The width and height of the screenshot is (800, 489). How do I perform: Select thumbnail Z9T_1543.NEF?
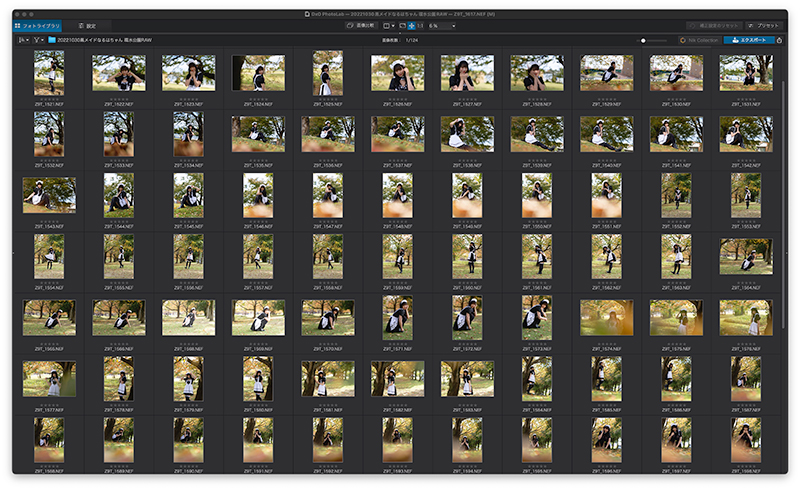pyautogui.click(x=49, y=195)
